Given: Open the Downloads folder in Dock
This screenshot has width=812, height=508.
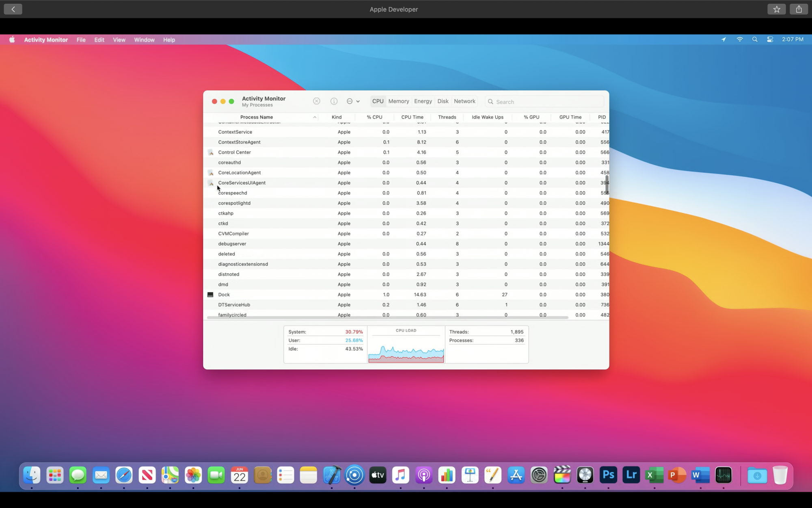Looking at the screenshot, I should [757, 475].
